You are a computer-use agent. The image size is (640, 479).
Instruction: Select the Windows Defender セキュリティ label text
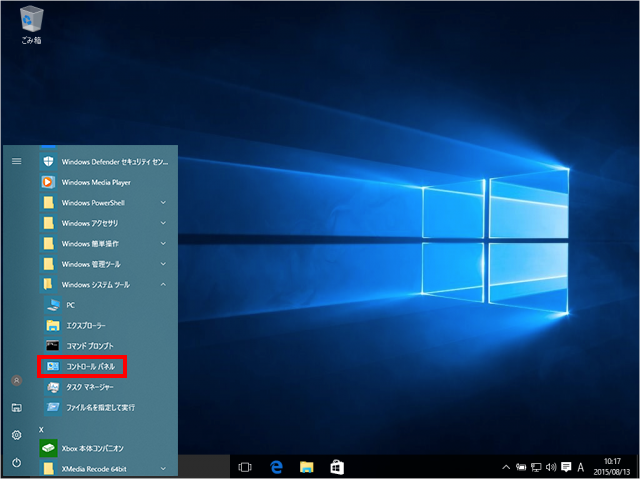(115, 162)
